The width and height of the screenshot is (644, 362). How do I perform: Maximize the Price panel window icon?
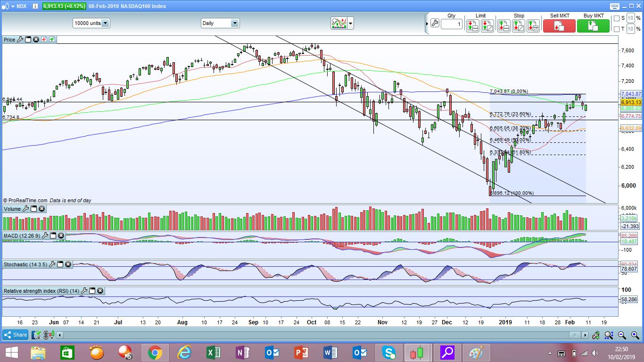click(x=28, y=40)
